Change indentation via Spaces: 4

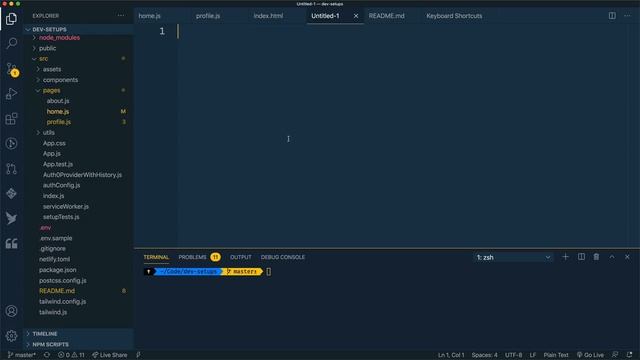coord(484,355)
